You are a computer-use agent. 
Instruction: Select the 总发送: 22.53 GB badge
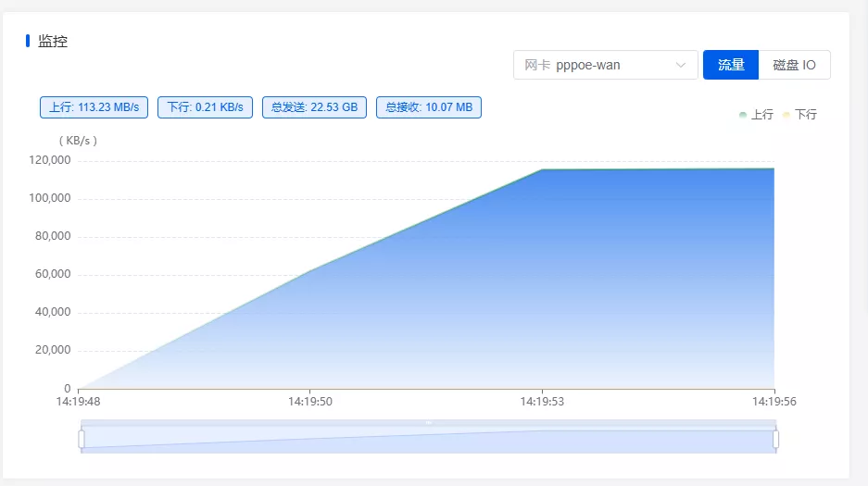tap(314, 107)
